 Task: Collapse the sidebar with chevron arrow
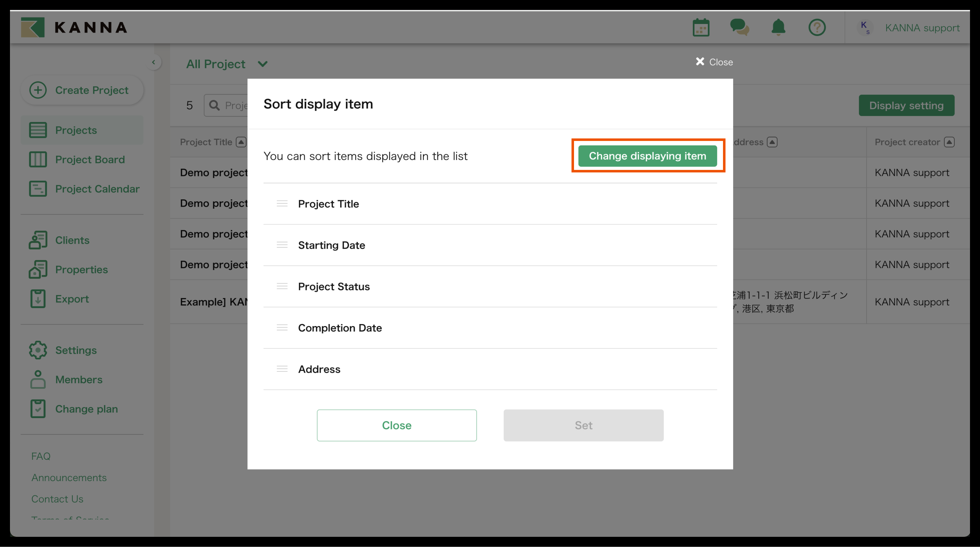point(154,62)
